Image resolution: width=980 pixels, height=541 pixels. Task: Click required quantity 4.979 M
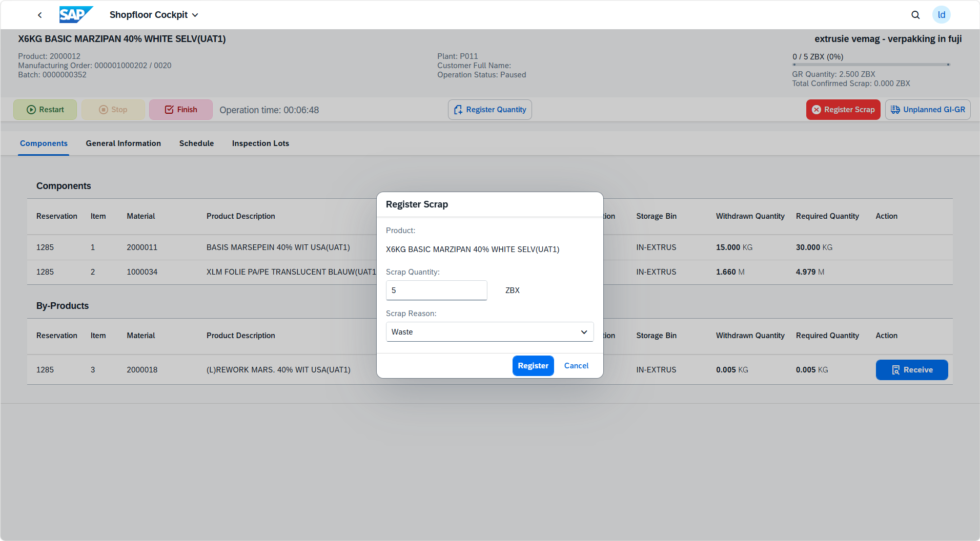click(810, 272)
